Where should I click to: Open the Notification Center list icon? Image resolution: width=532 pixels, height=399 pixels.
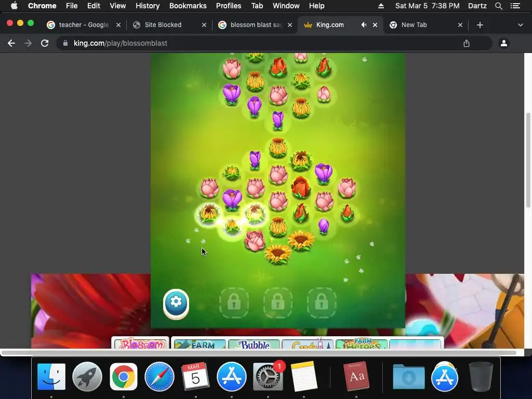tap(515, 6)
